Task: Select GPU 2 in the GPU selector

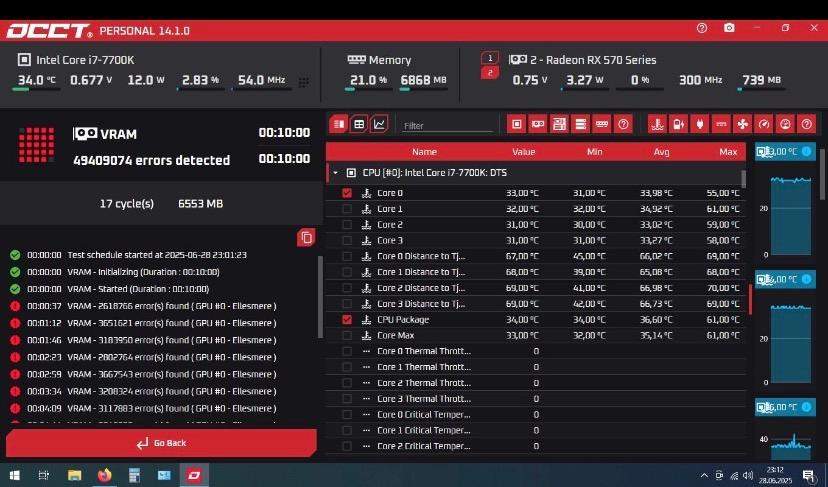Action: click(490, 72)
